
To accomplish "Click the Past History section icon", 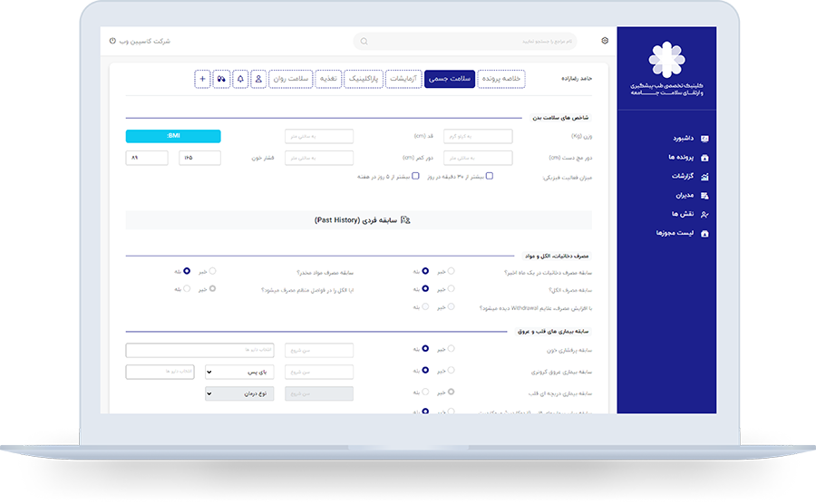I will [405, 220].
